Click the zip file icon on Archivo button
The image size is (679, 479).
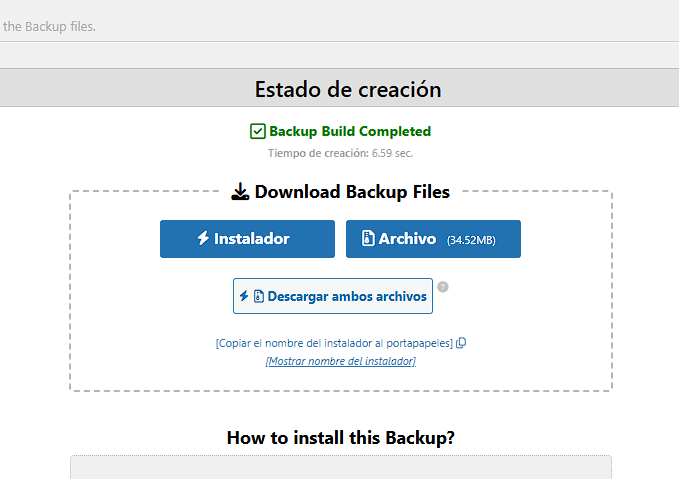pyautogui.click(x=368, y=239)
